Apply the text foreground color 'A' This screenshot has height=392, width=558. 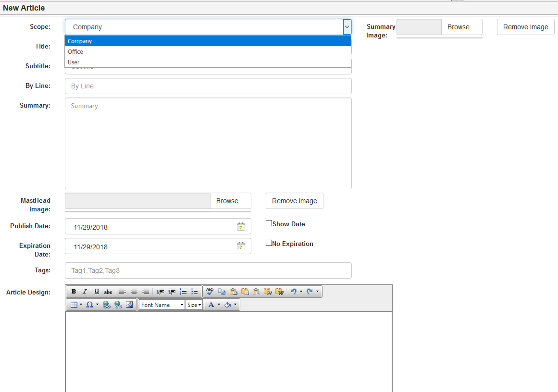211,305
